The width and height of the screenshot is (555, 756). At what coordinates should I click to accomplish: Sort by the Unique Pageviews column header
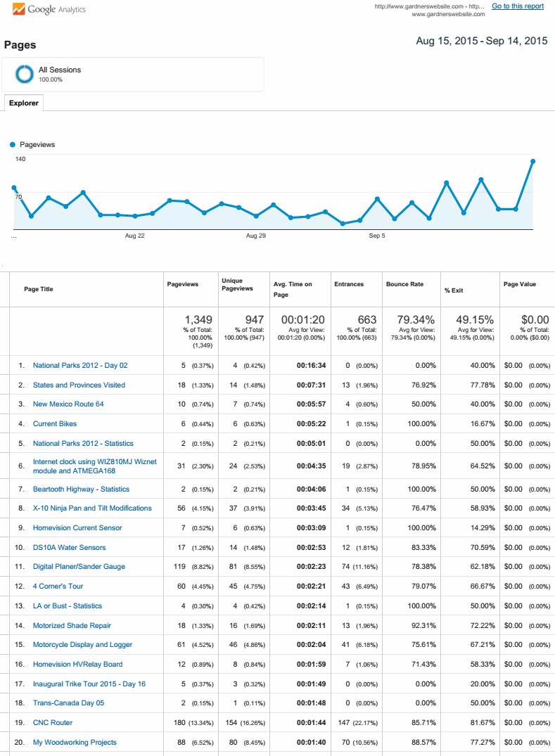click(237, 284)
